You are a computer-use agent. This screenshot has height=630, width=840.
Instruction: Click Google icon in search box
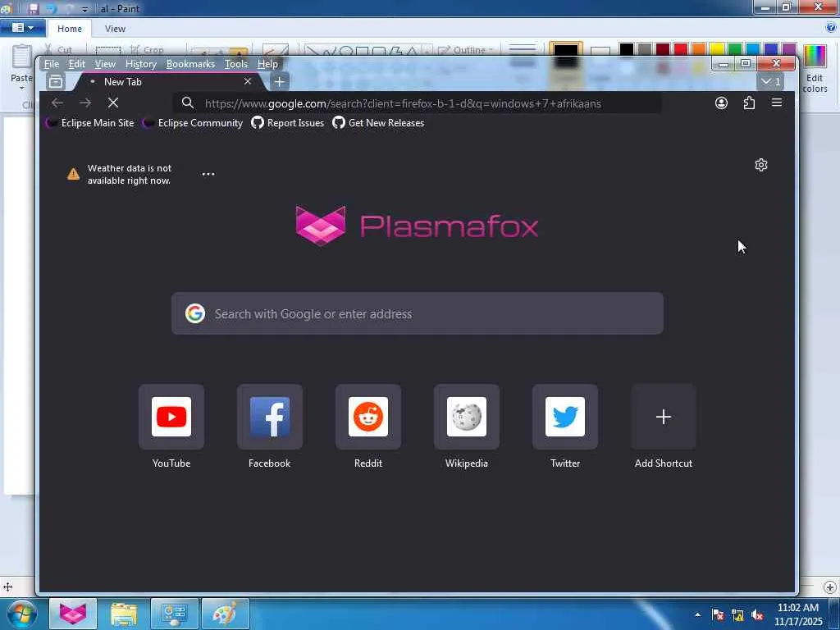click(195, 313)
